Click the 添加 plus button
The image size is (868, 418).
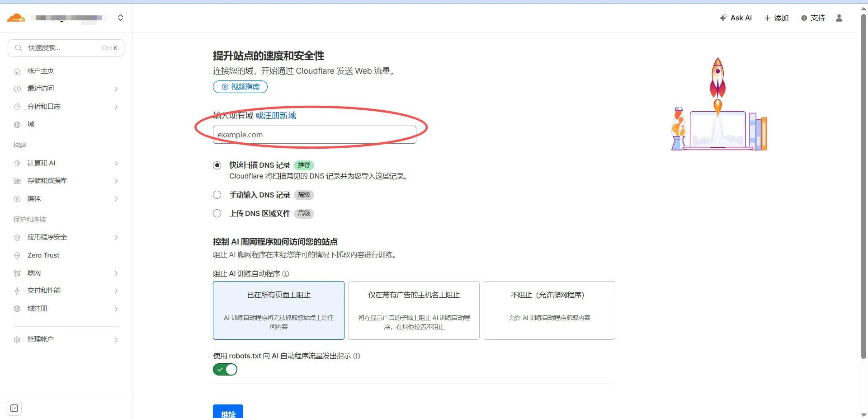tap(776, 18)
